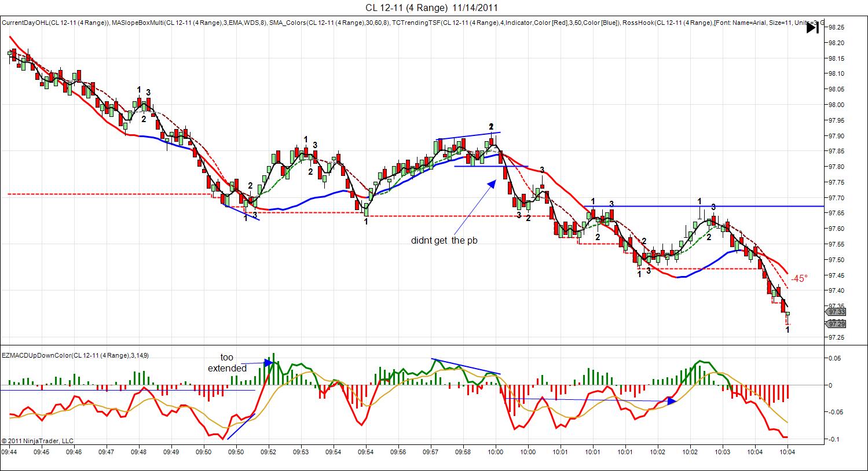Click the 09:48 time axis label
Viewport: 868px width, 471px height.
(x=139, y=451)
